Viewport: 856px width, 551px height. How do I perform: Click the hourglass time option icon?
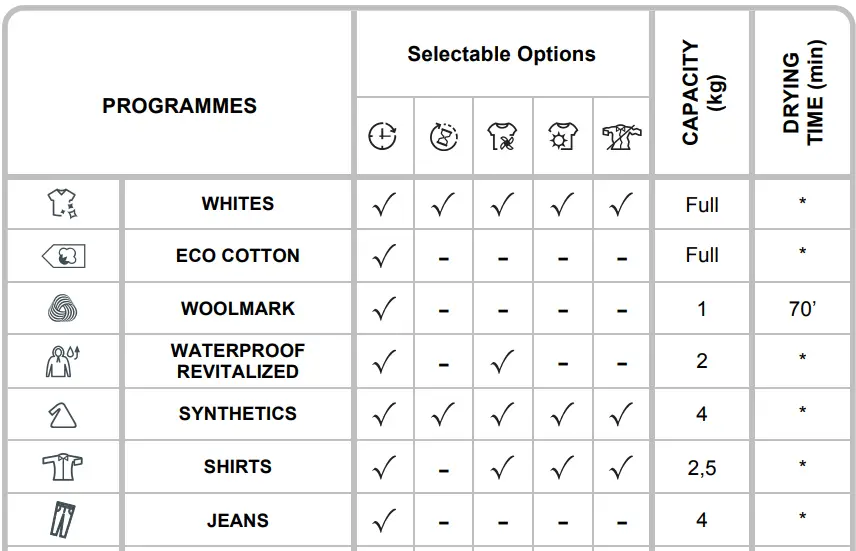[443, 136]
